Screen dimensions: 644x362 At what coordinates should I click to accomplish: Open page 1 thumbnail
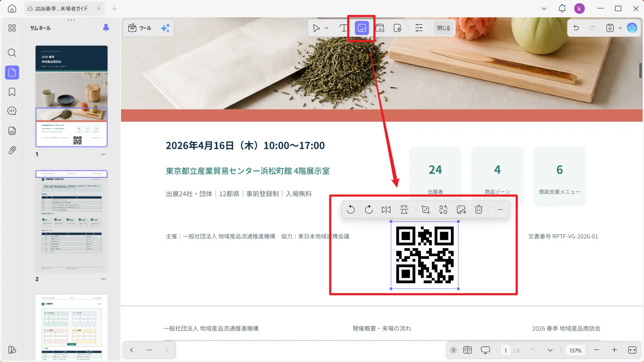[x=71, y=96]
